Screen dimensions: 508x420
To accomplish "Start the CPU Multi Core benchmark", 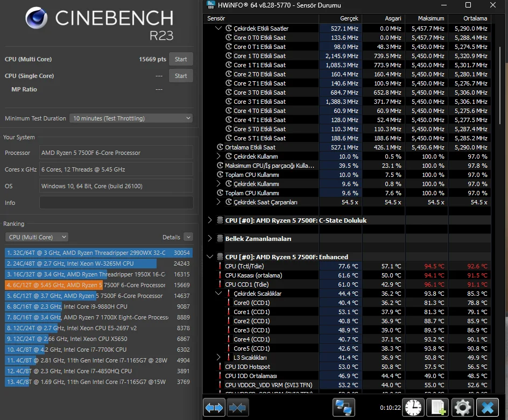I will pos(181,59).
